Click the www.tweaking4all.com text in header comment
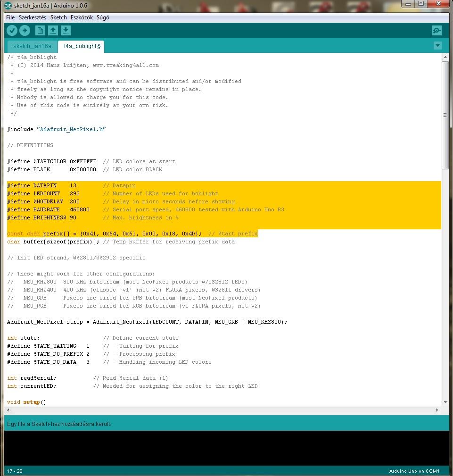The height and width of the screenshot is (476, 453). coord(125,65)
